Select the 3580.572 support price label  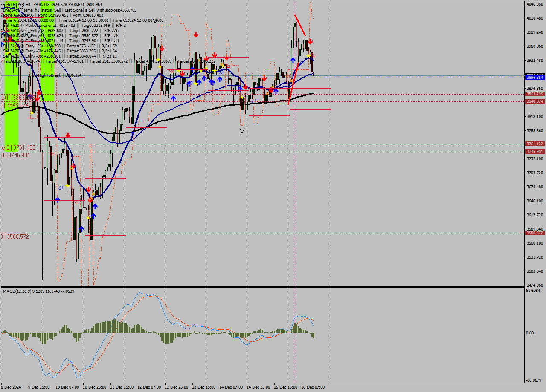click(x=534, y=233)
